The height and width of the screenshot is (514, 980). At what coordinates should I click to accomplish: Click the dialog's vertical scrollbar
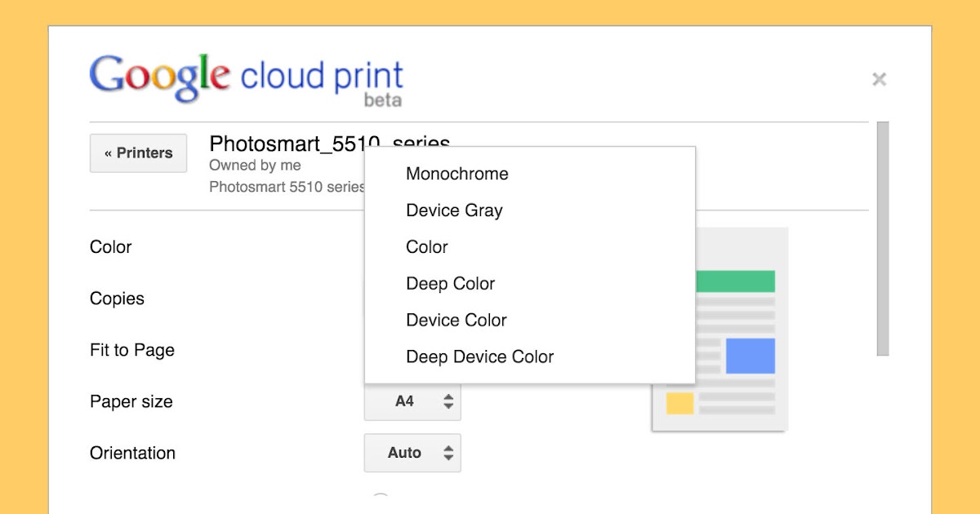(x=883, y=238)
